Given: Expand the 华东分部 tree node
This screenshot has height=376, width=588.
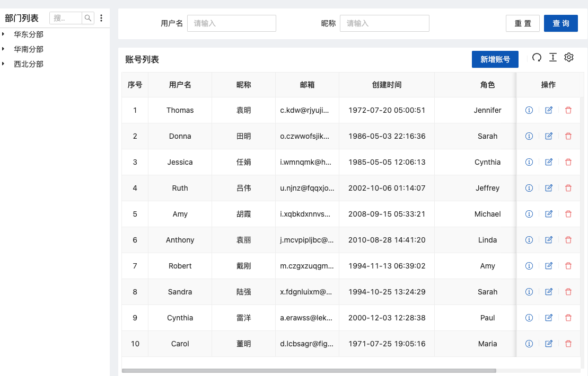Looking at the screenshot, I should [4, 34].
